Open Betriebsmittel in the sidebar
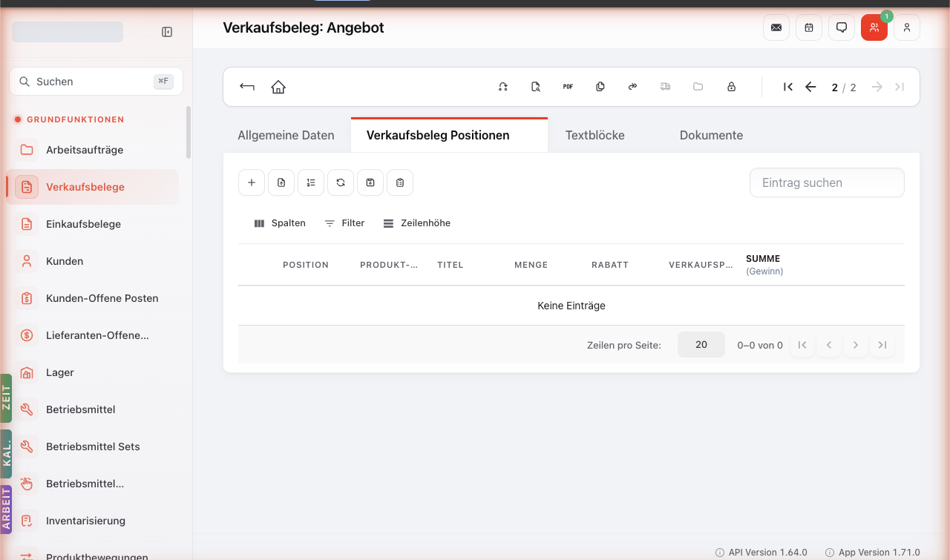 (x=93, y=409)
